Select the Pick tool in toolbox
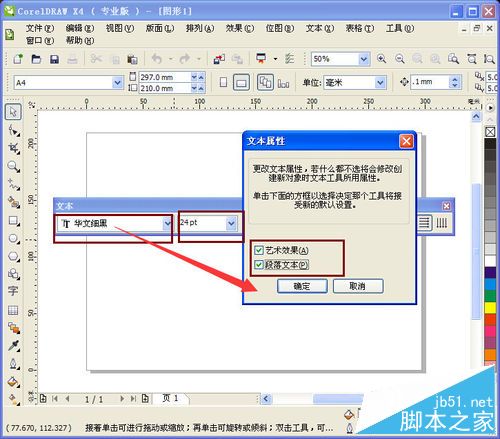 13,112
